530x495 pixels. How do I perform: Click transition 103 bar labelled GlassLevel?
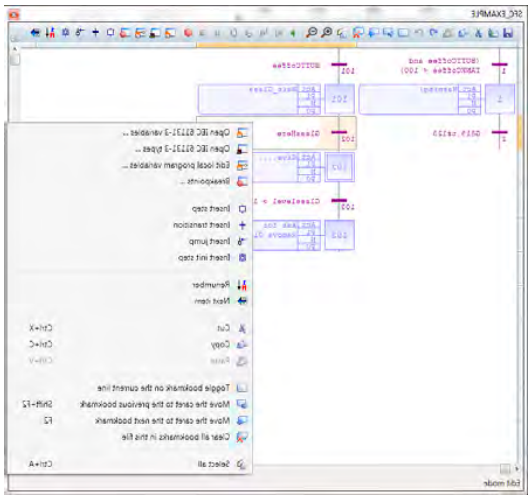[339, 201]
